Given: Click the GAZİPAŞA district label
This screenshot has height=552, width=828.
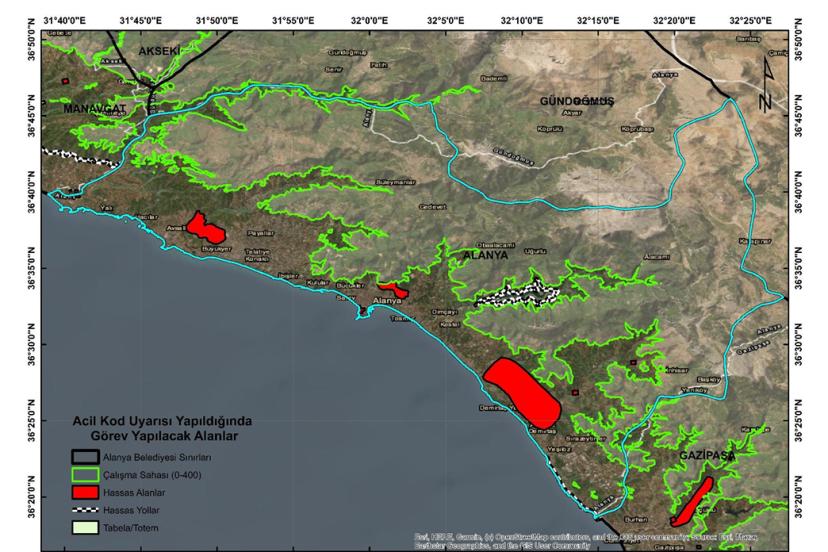Looking at the screenshot, I should (709, 454).
